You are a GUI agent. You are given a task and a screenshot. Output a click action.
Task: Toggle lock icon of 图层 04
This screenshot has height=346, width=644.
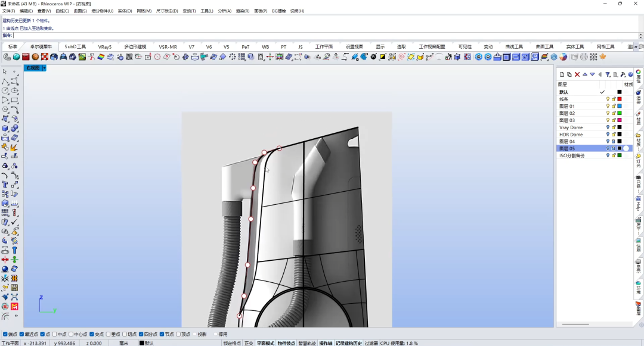(x=614, y=141)
